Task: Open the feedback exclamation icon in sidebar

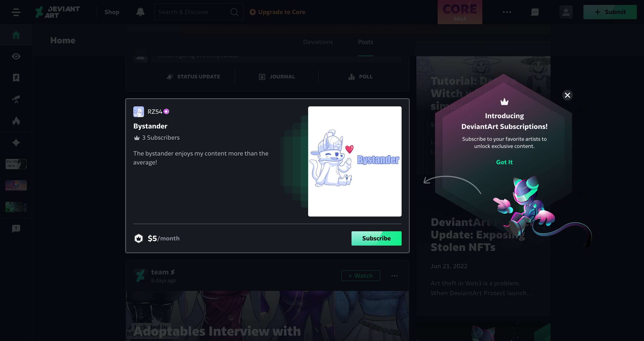Action: 16,229
